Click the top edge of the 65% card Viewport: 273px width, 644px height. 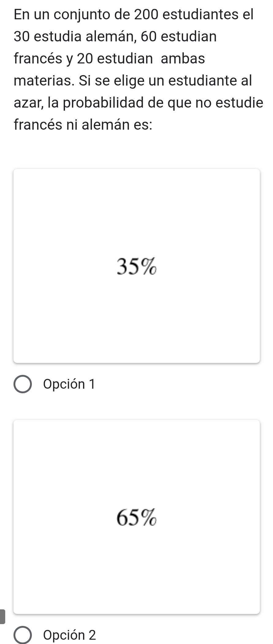click(137, 420)
